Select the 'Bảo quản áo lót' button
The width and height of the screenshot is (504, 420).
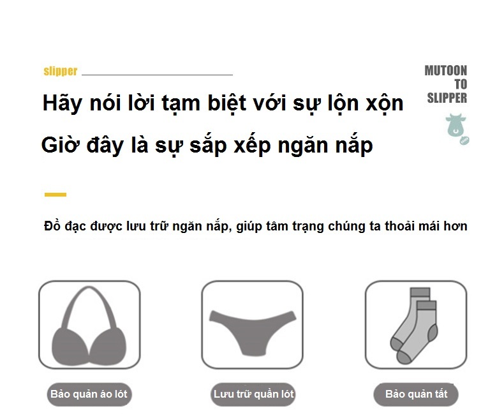pos(89,394)
